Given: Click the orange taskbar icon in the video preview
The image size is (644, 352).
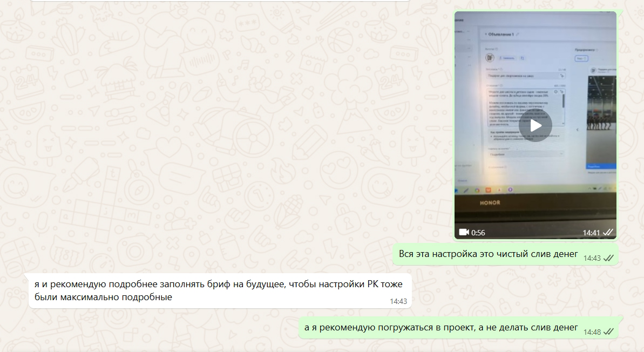Looking at the screenshot, I should [488, 190].
